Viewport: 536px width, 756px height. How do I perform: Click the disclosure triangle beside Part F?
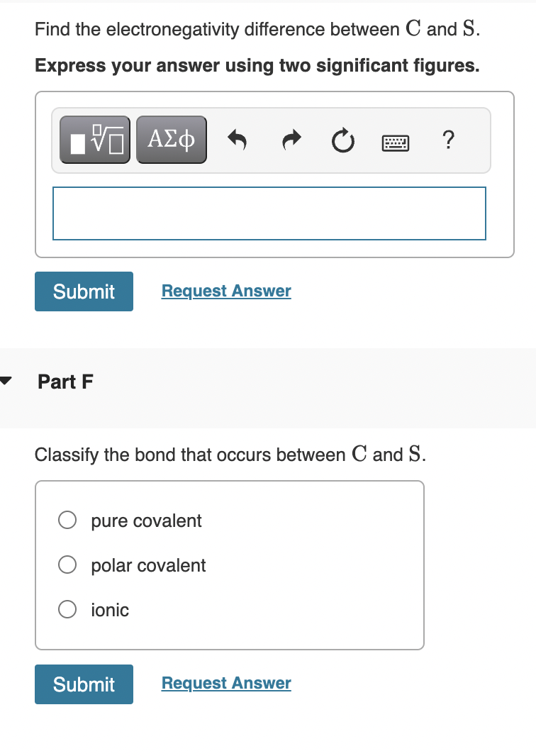click(x=6, y=381)
